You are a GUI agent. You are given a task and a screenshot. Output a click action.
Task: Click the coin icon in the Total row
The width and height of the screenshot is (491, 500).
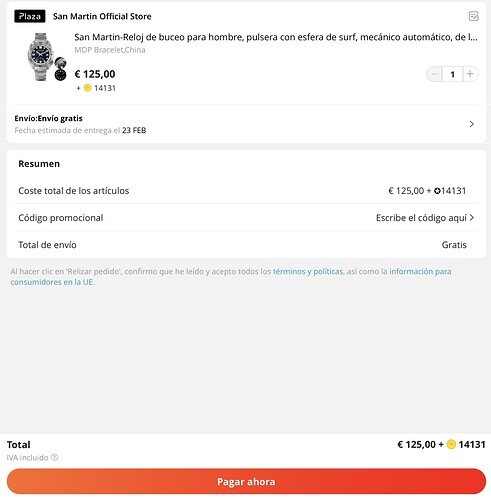click(x=451, y=444)
